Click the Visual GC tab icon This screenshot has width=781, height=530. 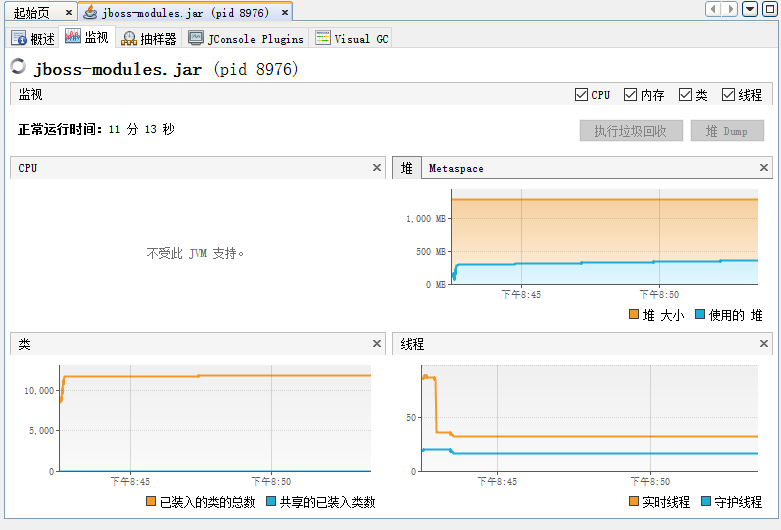click(323, 38)
